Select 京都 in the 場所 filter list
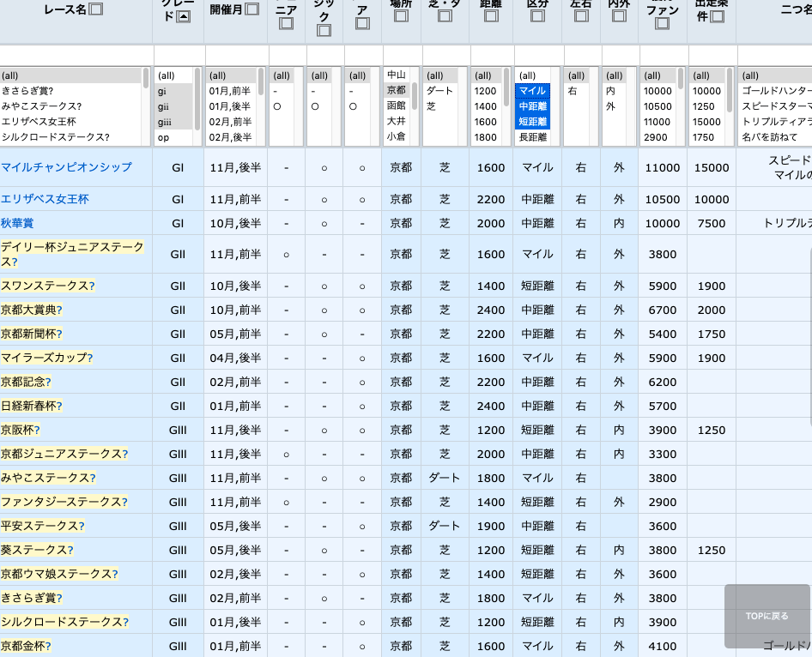The image size is (812, 657). tap(396, 90)
